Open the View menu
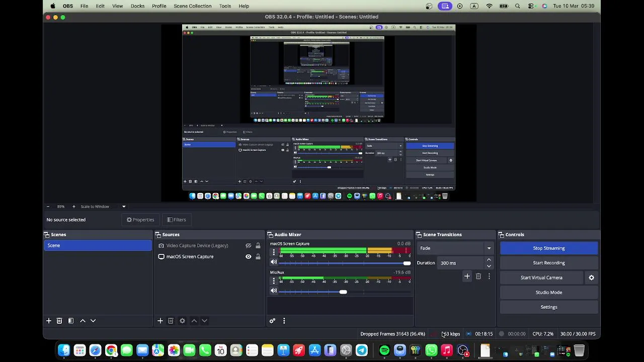Viewport: 644px width, 362px height. point(117,6)
